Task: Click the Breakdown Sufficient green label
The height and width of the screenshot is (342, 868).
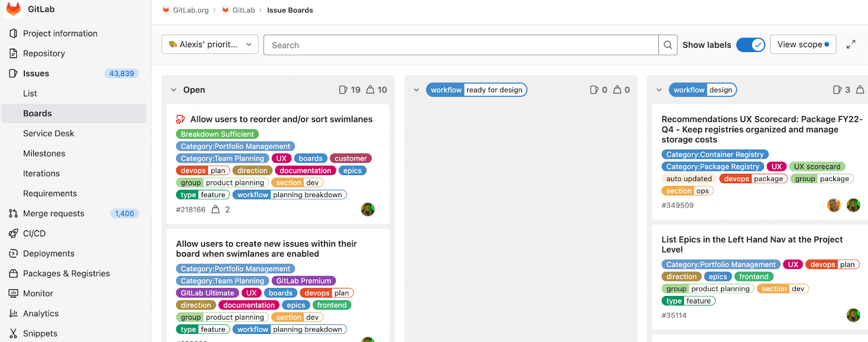Action: coord(217,134)
